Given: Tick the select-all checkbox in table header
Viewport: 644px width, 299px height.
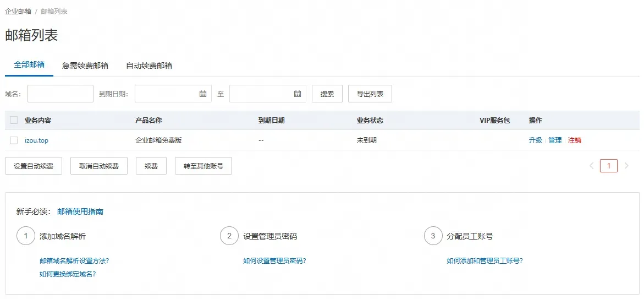Looking at the screenshot, I should tap(14, 120).
